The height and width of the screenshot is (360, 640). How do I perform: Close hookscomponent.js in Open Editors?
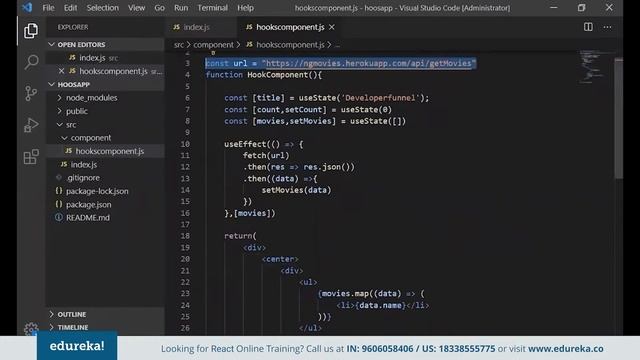pos(61,71)
